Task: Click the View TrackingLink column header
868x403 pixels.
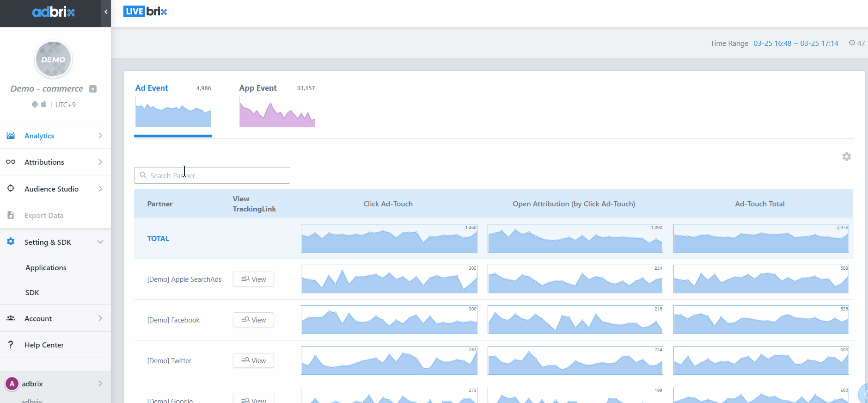Action: pyautogui.click(x=254, y=204)
